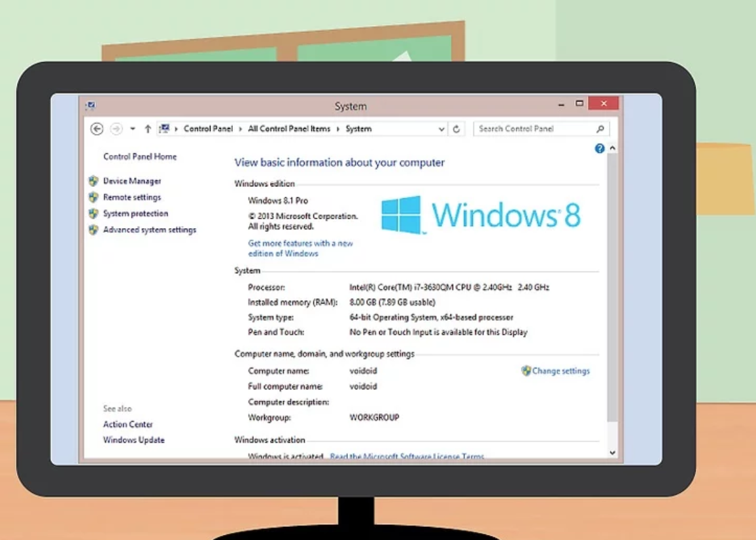Viewport: 756px width, 540px height.
Task: Click the Forward navigation arrow
Action: [x=116, y=129]
